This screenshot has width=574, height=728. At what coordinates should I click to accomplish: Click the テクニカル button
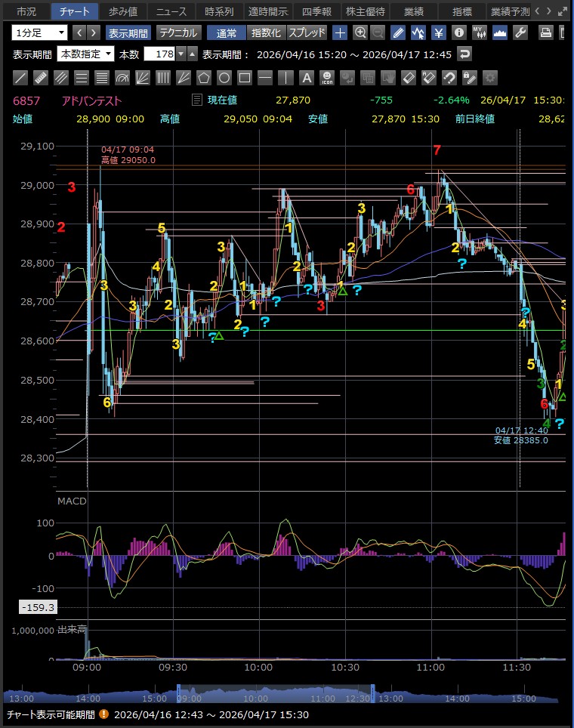point(178,32)
